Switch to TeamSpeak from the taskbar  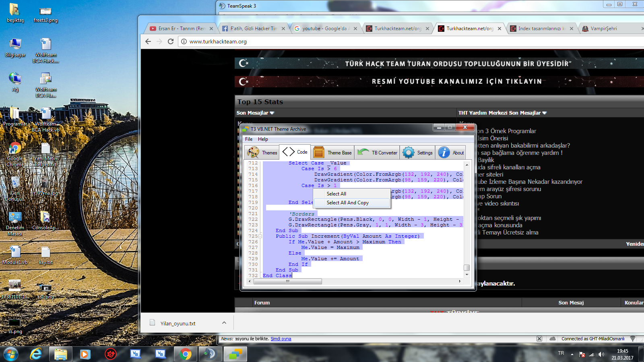coord(211,354)
